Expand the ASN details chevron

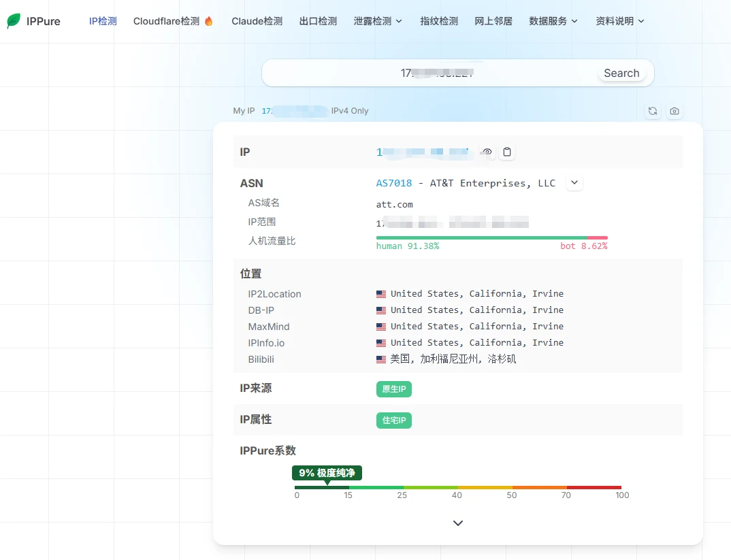pyautogui.click(x=574, y=182)
